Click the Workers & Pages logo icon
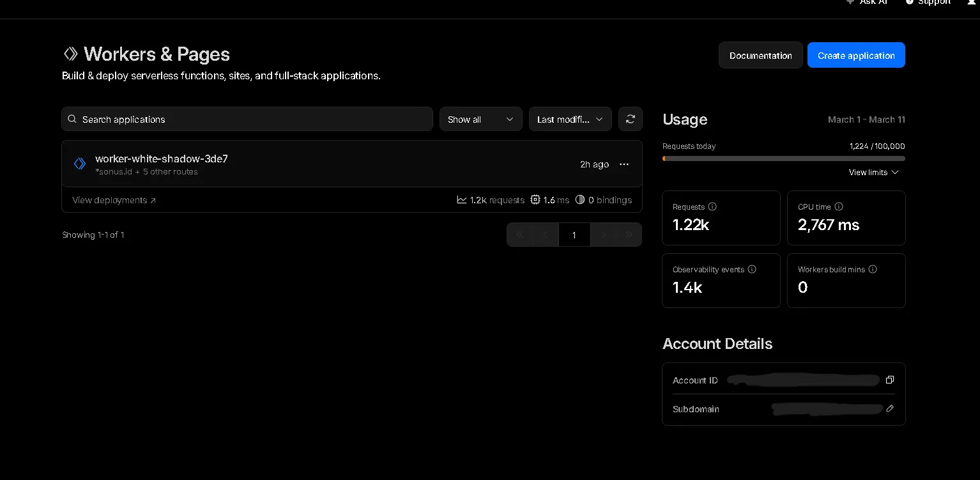 coord(70,54)
